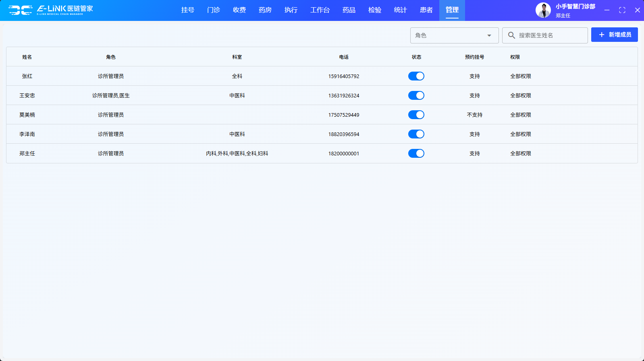Image resolution: width=644 pixels, height=361 pixels.
Task: Open 全部权限 for 王安忠
Action: [520, 95]
